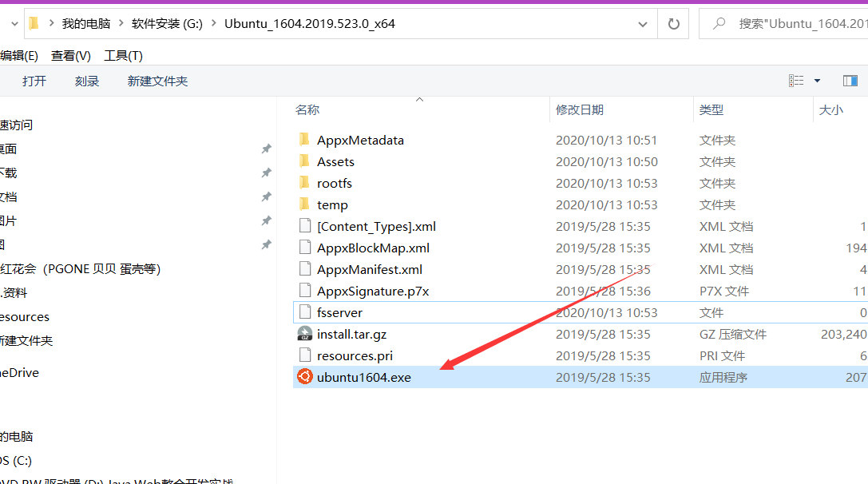Click the AppxSignature.p7x file name
Screen dimensions: 868x484
[x=373, y=292]
